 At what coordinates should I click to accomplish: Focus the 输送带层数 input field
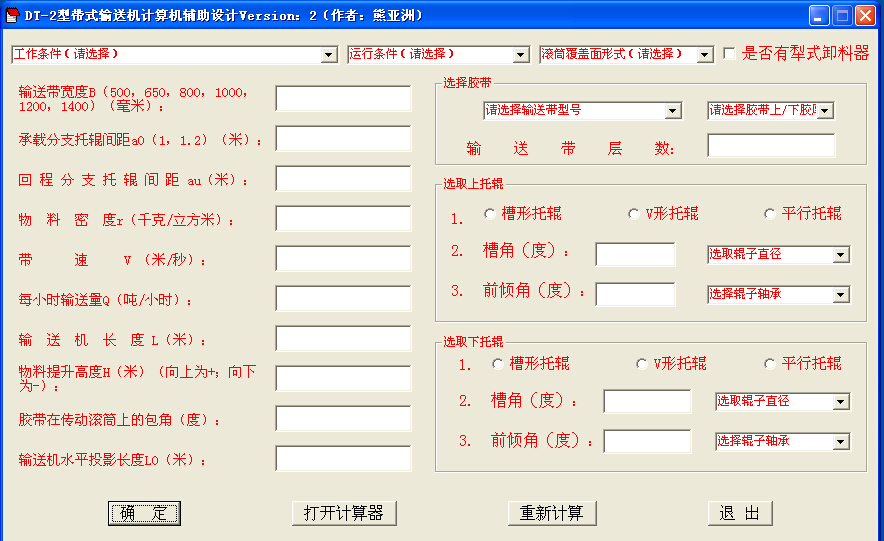click(x=771, y=146)
